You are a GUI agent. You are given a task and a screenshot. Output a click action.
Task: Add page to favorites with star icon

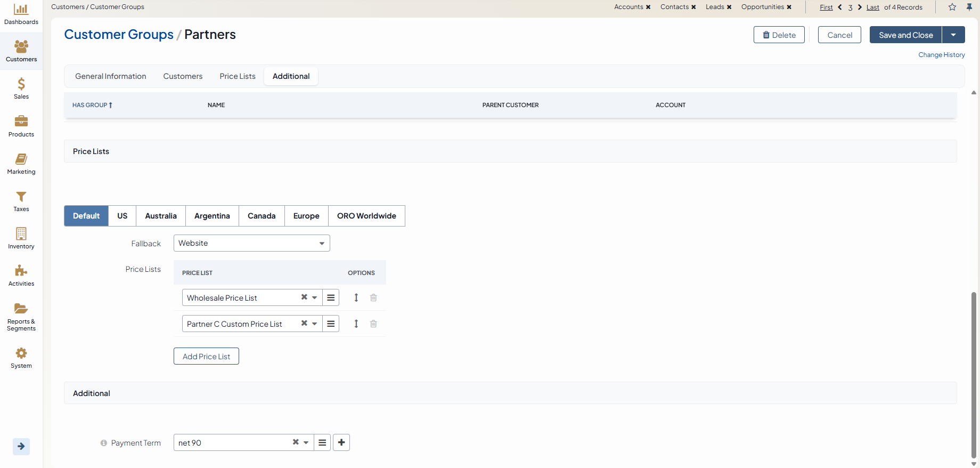point(952,7)
